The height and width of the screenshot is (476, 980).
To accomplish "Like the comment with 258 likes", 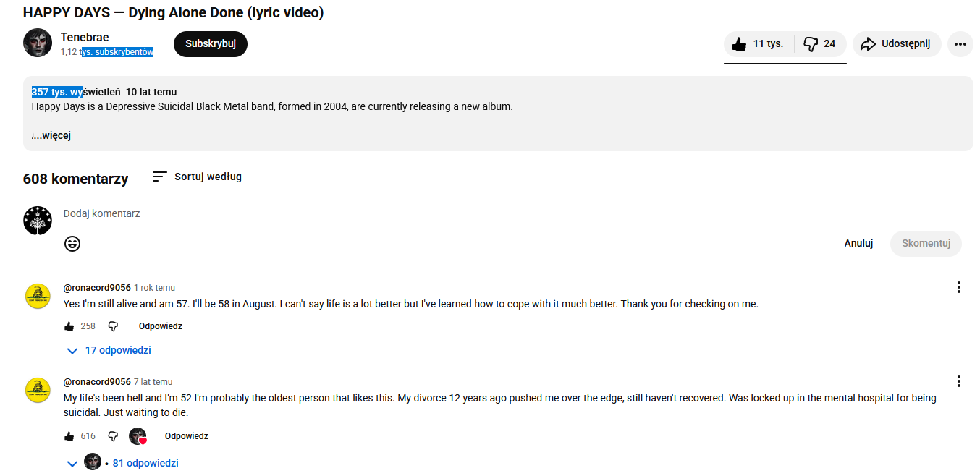I will point(69,326).
